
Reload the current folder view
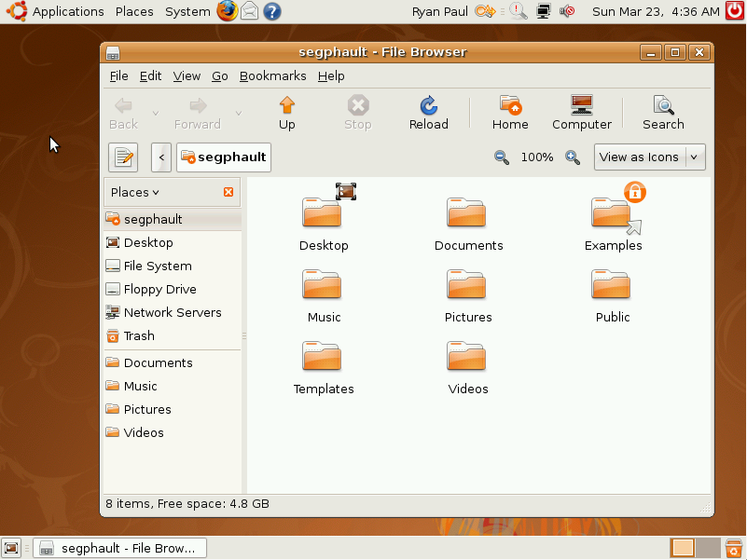pos(428,114)
